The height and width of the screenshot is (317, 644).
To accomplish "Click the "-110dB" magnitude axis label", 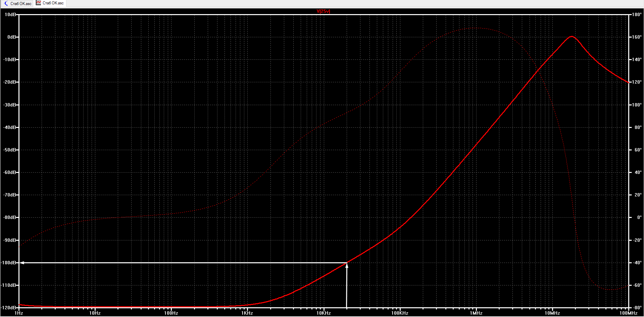I will click(x=8, y=285).
